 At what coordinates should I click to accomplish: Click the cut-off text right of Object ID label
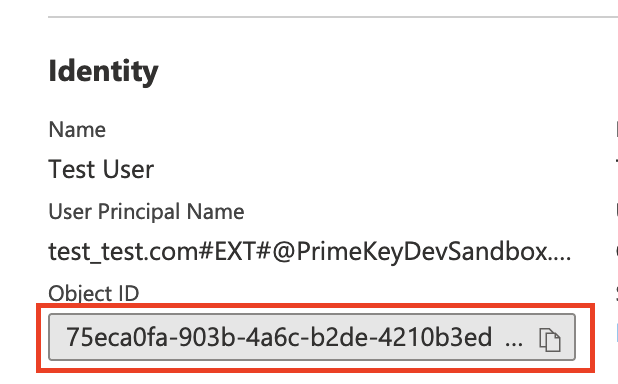point(616,294)
